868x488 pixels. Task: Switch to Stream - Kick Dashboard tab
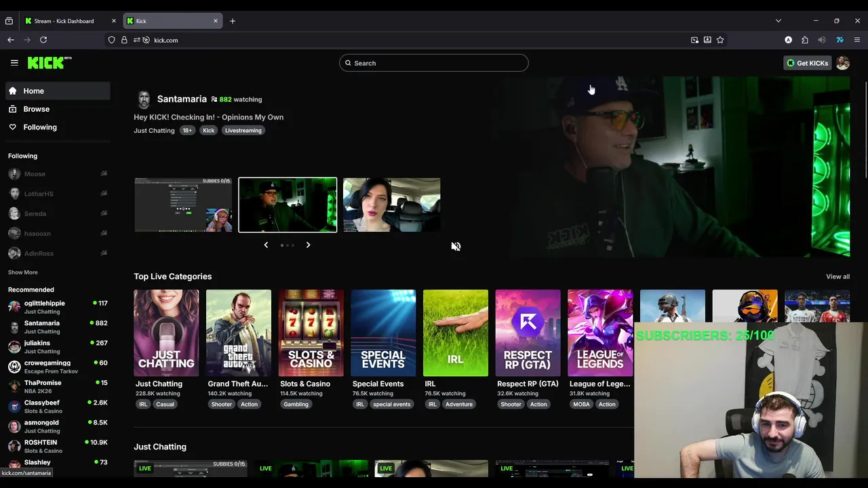(64, 21)
